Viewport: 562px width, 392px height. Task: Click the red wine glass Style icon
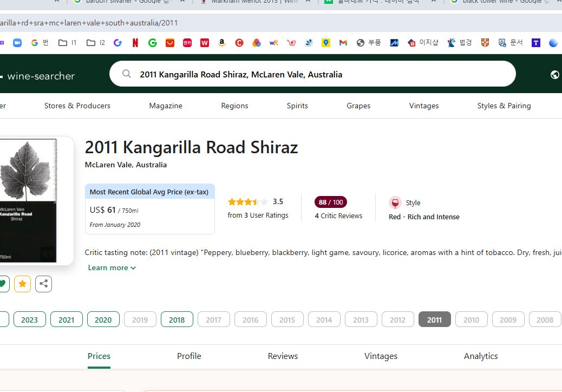[x=395, y=203]
